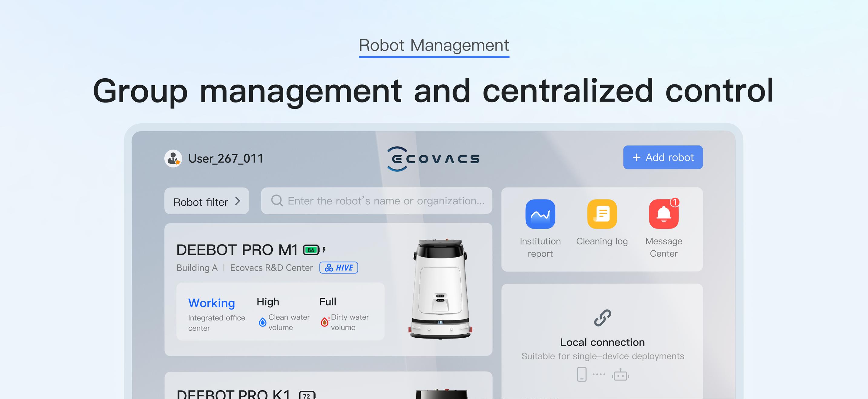
Task: Click Suitable for single-device deployments text
Action: [x=603, y=356]
